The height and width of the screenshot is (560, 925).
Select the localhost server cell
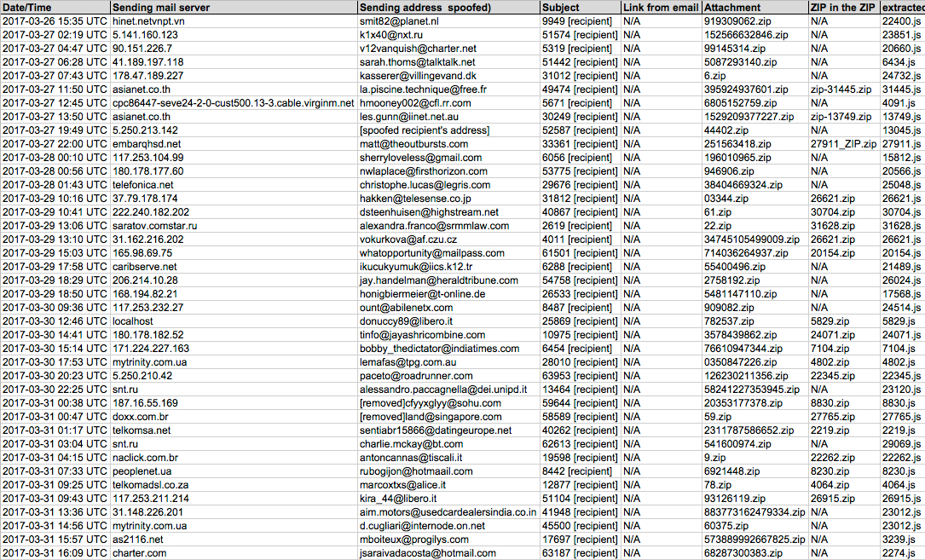click(234, 321)
